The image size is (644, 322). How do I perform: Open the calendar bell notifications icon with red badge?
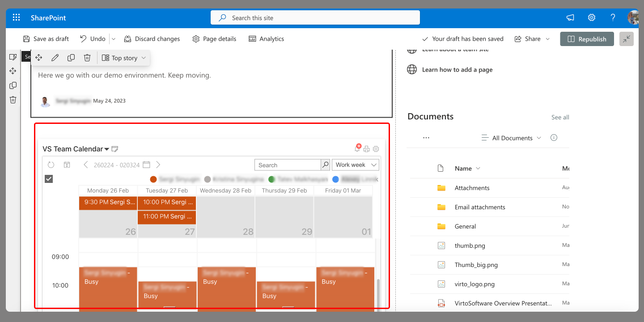pyautogui.click(x=358, y=148)
